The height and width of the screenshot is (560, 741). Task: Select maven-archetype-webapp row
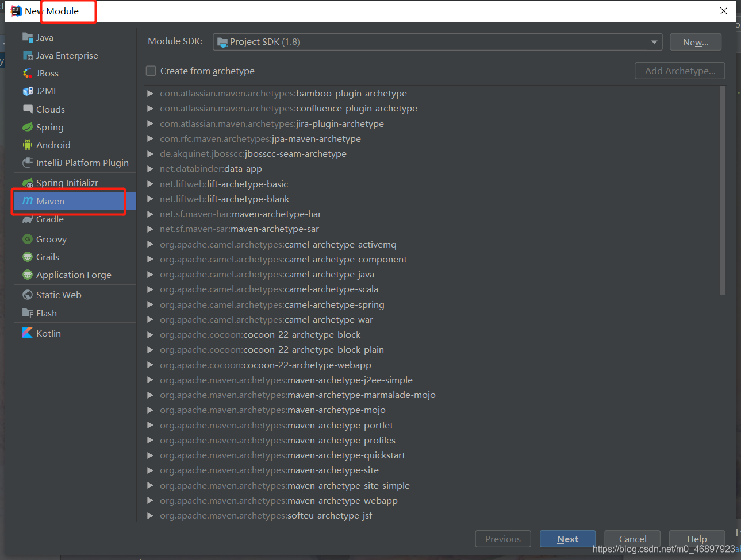point(432,500)
